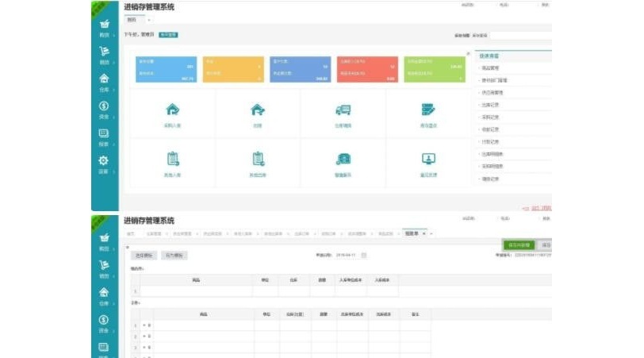This screenshot has width=644, height=358.
Task: Open 供应商管理 in the quick menu list
Action: pos(492,93)
